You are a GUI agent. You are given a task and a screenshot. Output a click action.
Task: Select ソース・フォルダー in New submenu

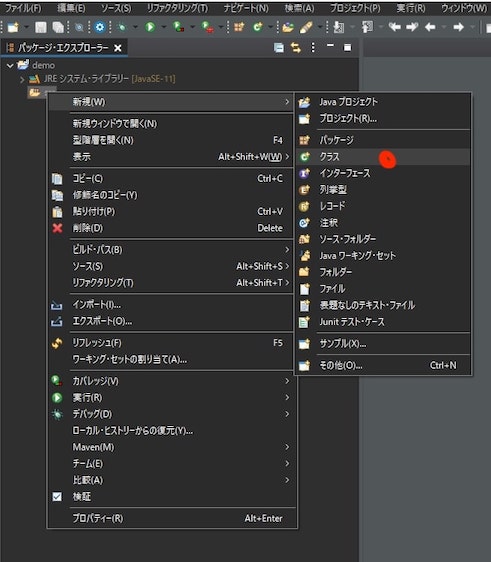click(383, 239)
